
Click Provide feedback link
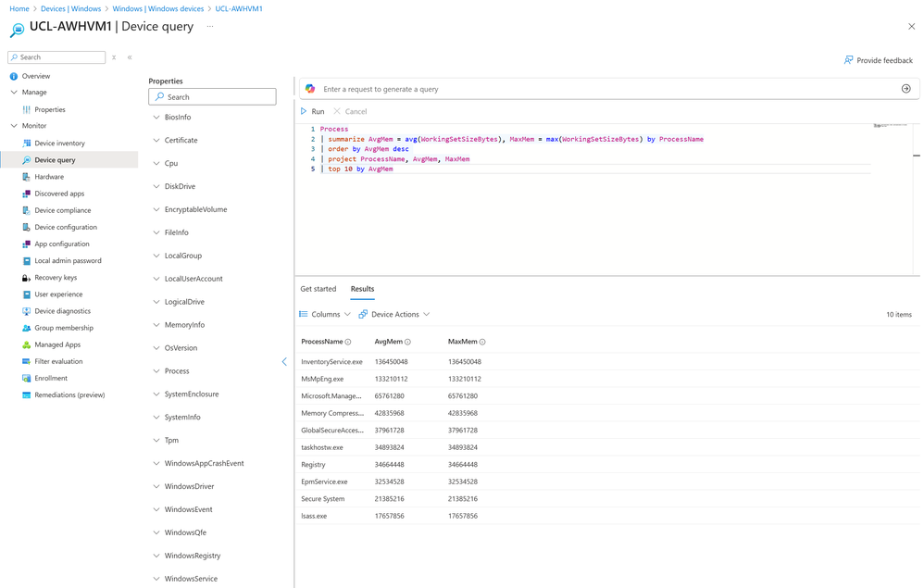click(878, 60)
